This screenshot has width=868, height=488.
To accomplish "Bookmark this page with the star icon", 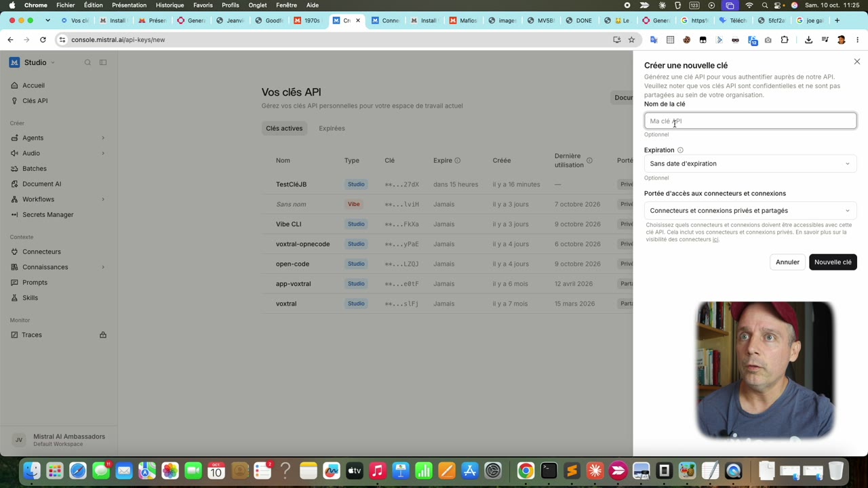I will click(x=631, y=40).
